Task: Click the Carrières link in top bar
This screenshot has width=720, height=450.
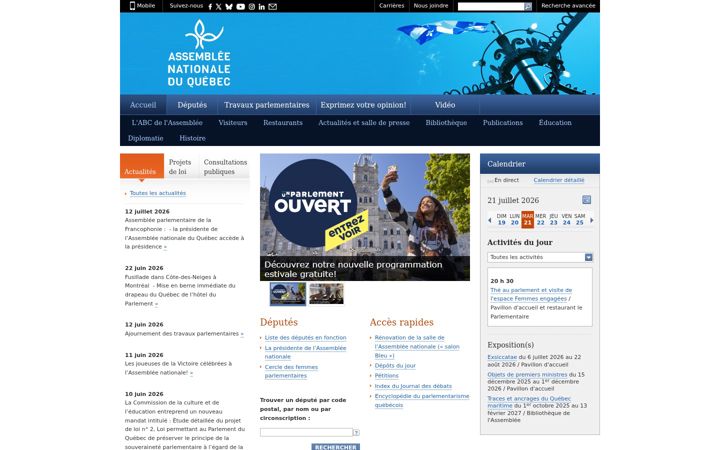Action: [392, 6]
